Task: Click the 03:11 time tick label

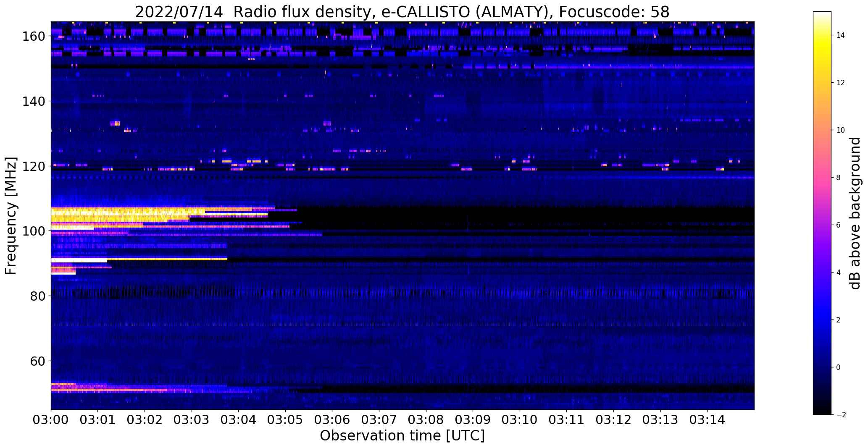Action: tap(567, 420)
